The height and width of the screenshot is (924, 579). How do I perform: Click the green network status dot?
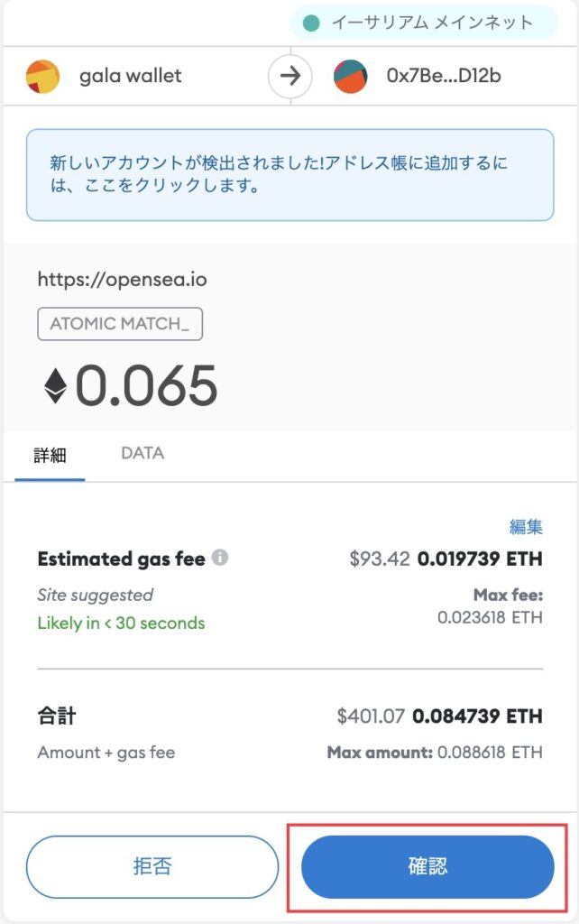click(x=311, y=23)
